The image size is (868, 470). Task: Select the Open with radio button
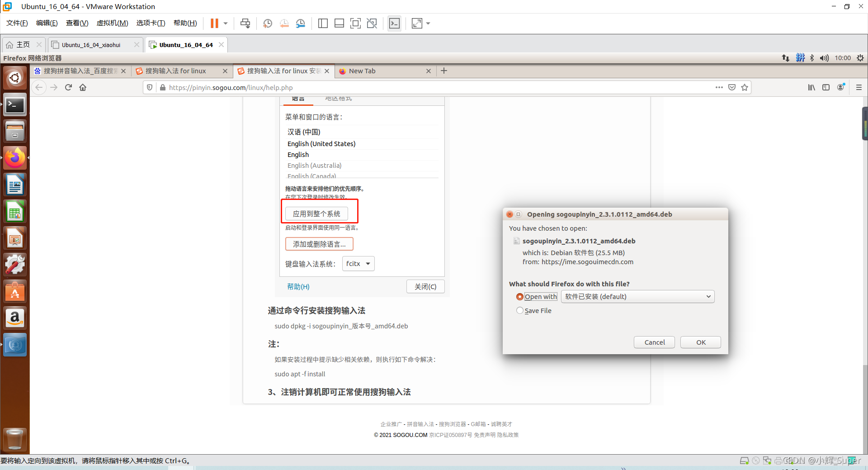[520, 297]
